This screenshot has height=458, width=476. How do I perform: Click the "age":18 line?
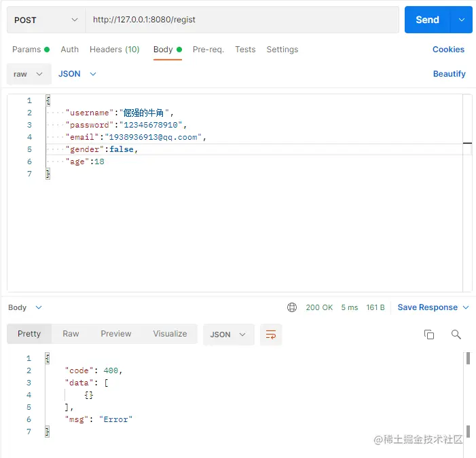pos(85,161)
